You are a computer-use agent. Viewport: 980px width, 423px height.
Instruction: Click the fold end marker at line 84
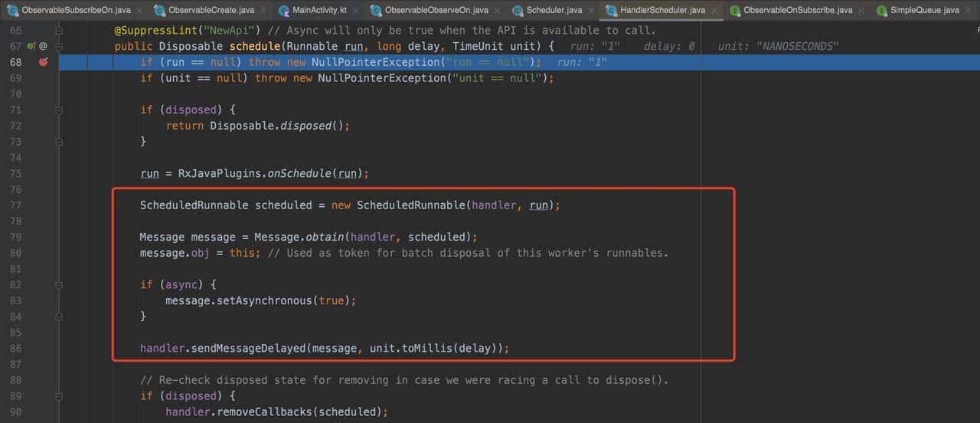59,316
